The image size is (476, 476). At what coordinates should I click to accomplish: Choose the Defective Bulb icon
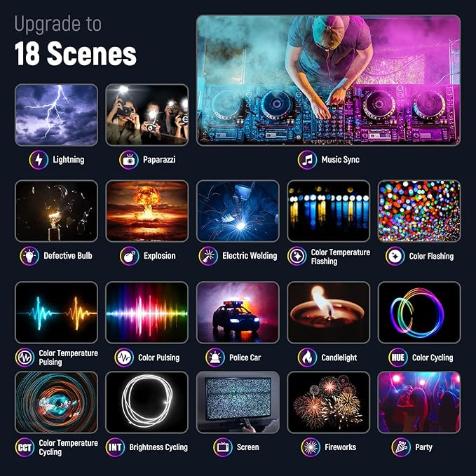pyautogui.click(x=29, y=256)
